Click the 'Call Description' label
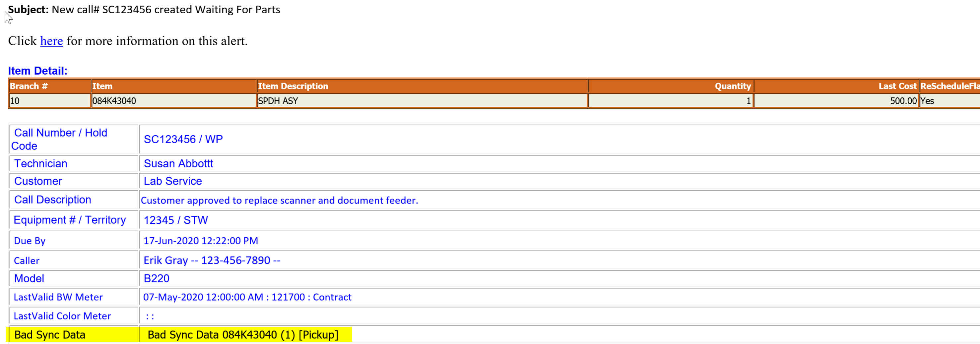 (x=52, y=200)
